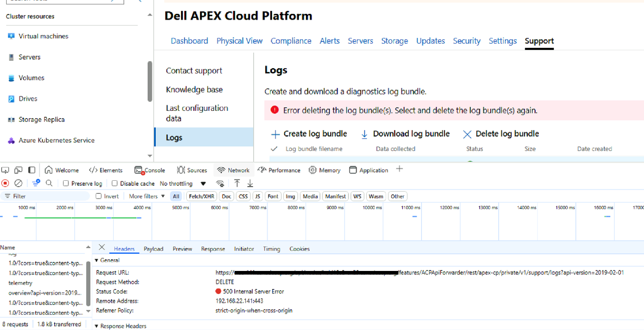Switch to the Payload tab
The image size is (644, 330).
(x=153, y=249)
